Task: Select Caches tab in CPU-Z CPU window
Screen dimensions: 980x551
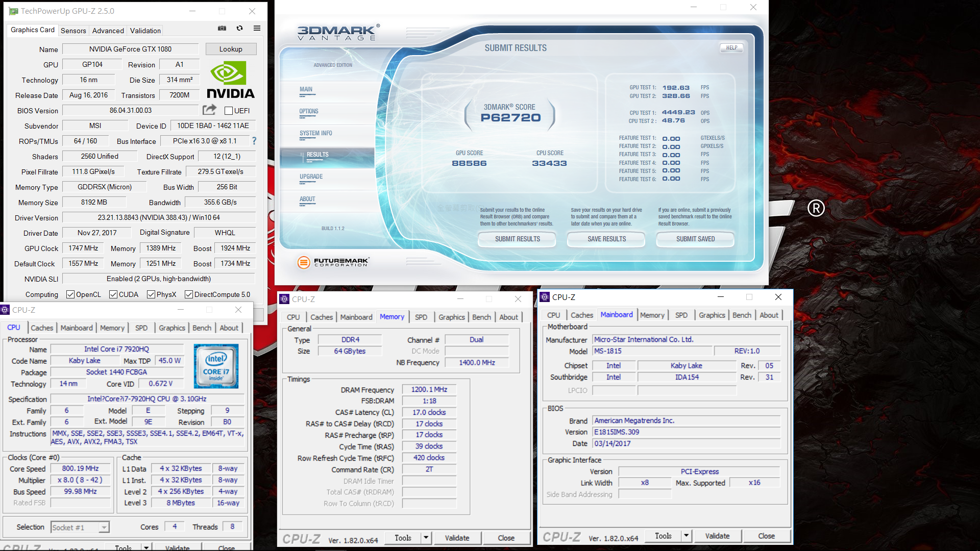Action: click(x=42, y=328)
